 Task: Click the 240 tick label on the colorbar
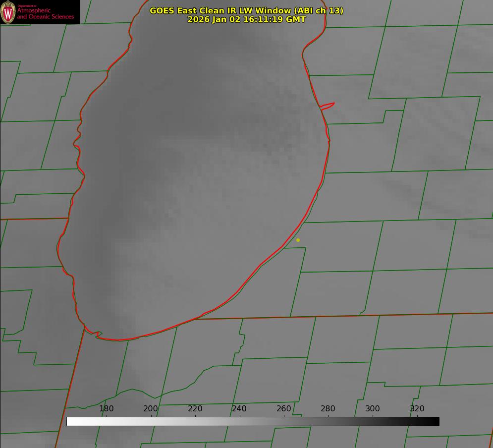(x=239, y=408)
